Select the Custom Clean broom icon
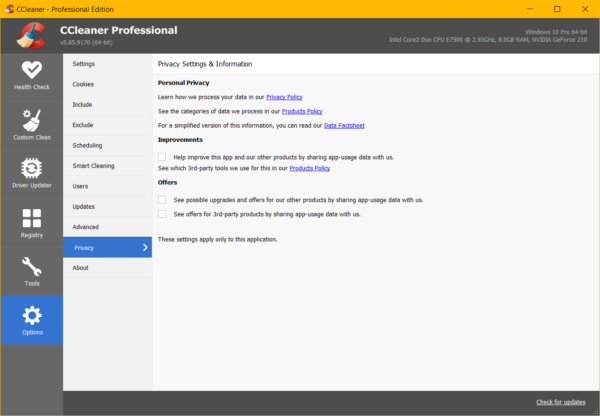The image size is (600, 416). 31,121
